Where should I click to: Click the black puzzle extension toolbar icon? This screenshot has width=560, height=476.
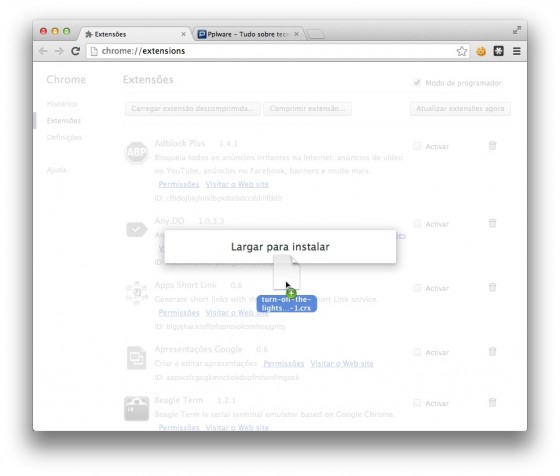pyautogui.click(x=499, y=51)
